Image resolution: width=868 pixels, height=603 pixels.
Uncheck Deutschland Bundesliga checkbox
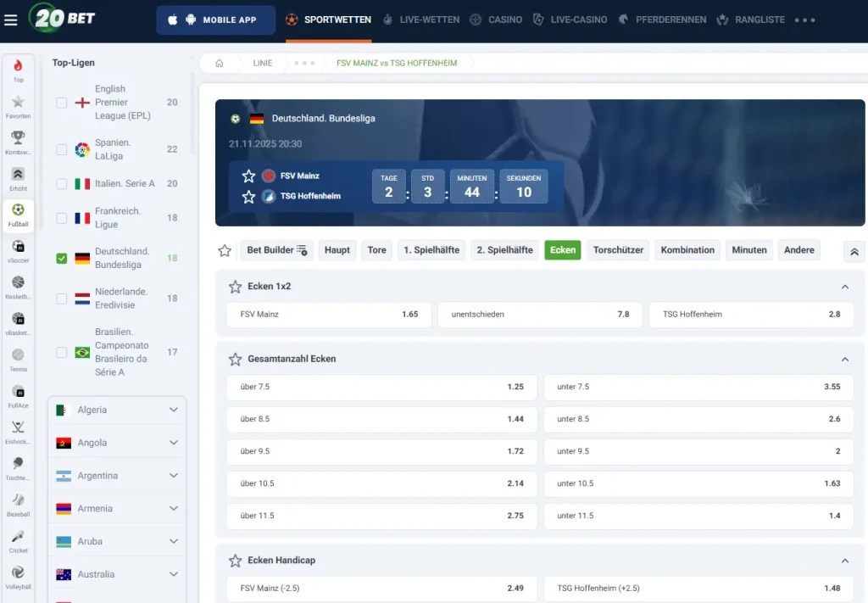[x=62, y=258]
